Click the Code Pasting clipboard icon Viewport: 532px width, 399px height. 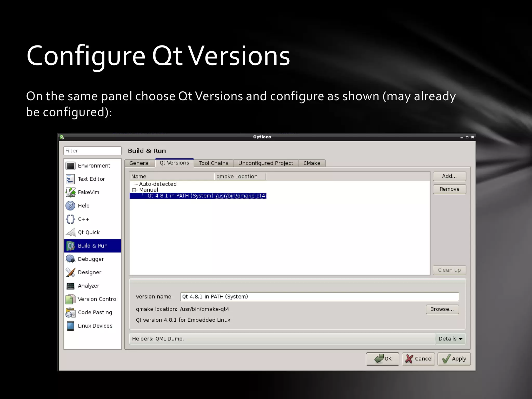70,312
